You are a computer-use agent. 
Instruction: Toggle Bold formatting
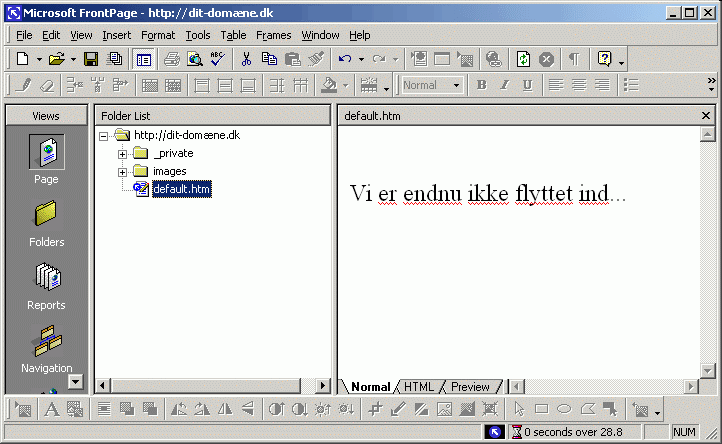coord(481,85)
